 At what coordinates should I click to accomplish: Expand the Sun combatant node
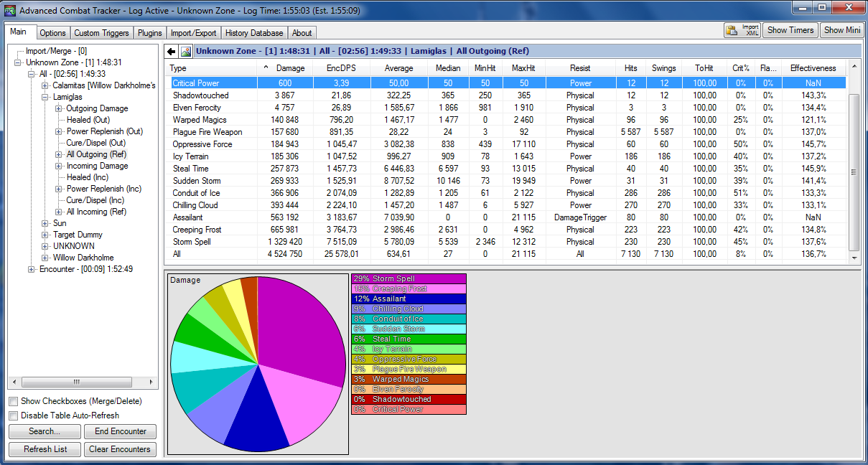(45, 223)
